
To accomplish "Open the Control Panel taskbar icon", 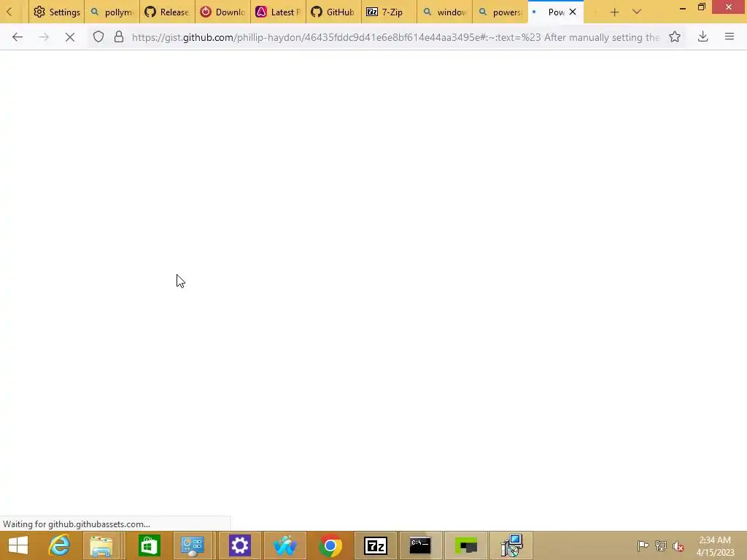I will click(x=193, y=545).
